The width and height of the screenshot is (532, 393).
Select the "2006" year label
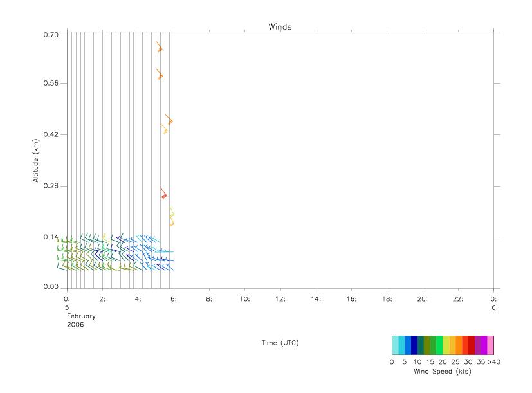(75, 325)
